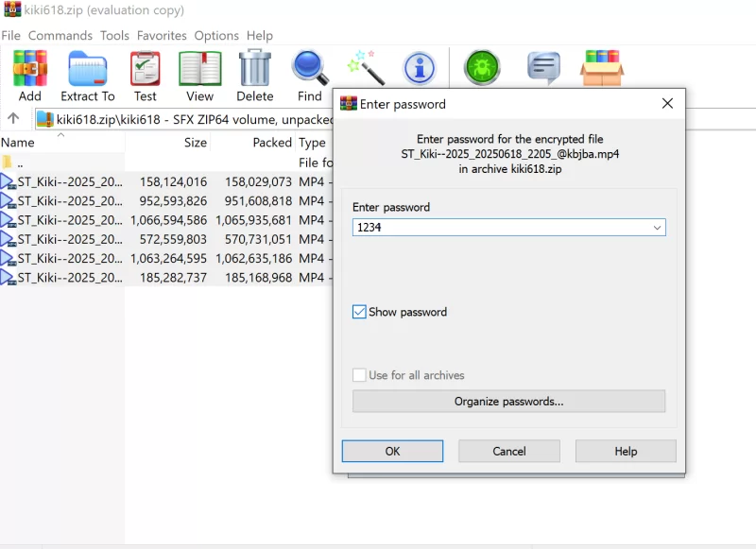Click packed size 570,731,051 cell
The height and width of the screenshot is (549, 756).
[x=258, y=240]
